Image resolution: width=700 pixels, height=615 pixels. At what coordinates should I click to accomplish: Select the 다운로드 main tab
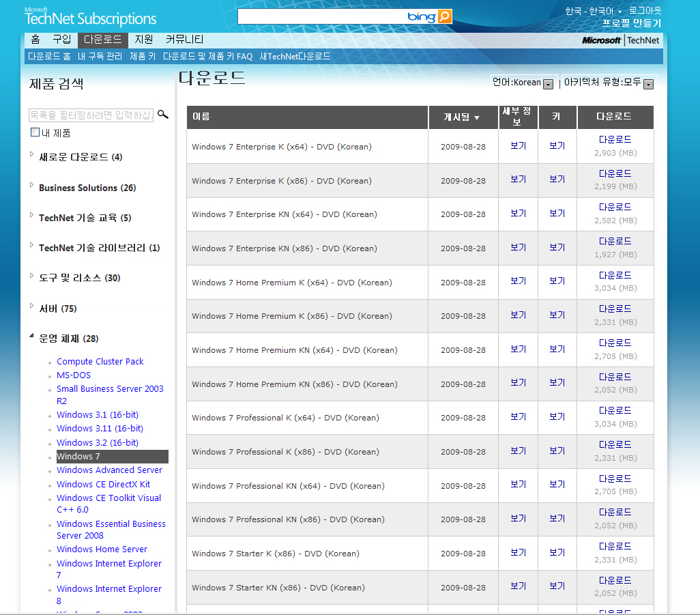pos(102,40)
